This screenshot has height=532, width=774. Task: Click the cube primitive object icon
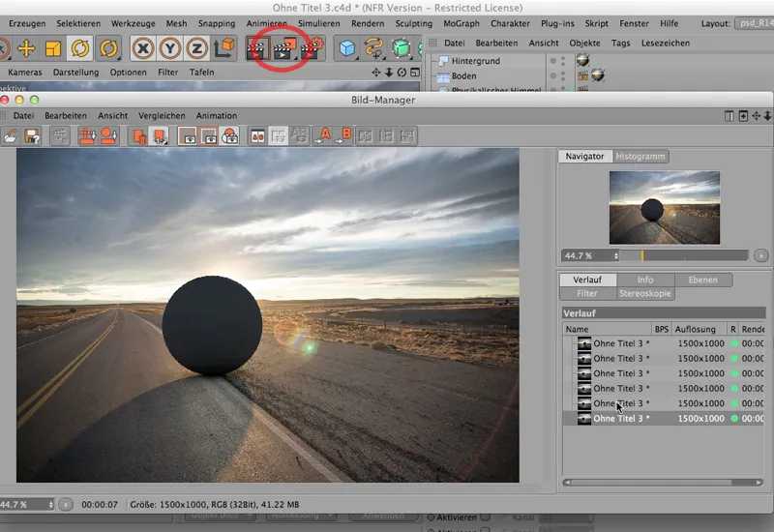[345, 46]
